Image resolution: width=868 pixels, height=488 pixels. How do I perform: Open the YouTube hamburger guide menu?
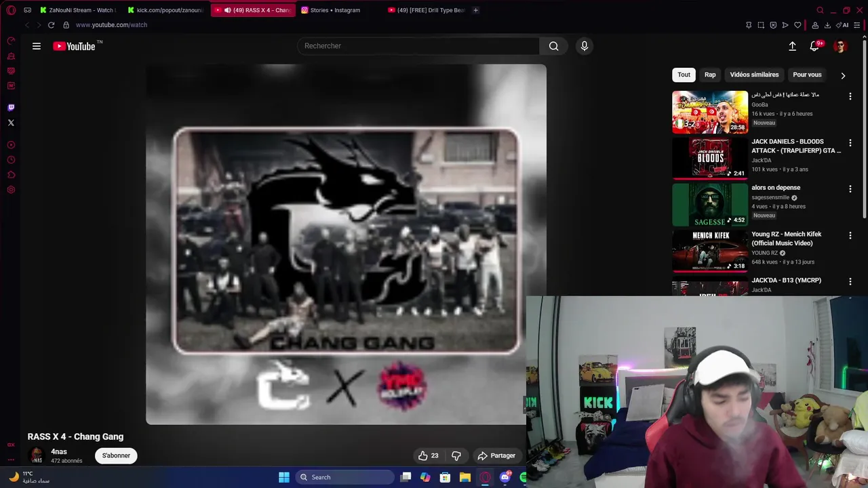[37, 46]
